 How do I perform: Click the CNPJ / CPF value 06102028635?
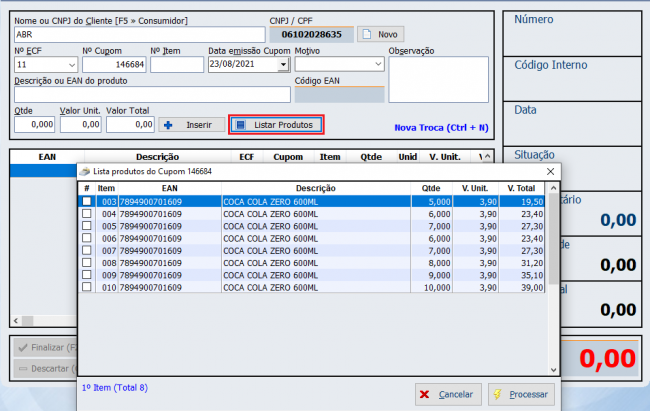coord(312,34)
